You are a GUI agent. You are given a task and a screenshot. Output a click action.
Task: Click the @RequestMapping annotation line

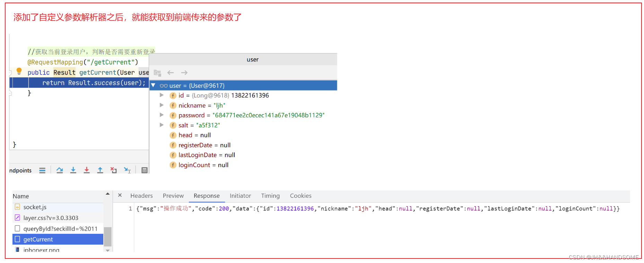coord(82,62)
